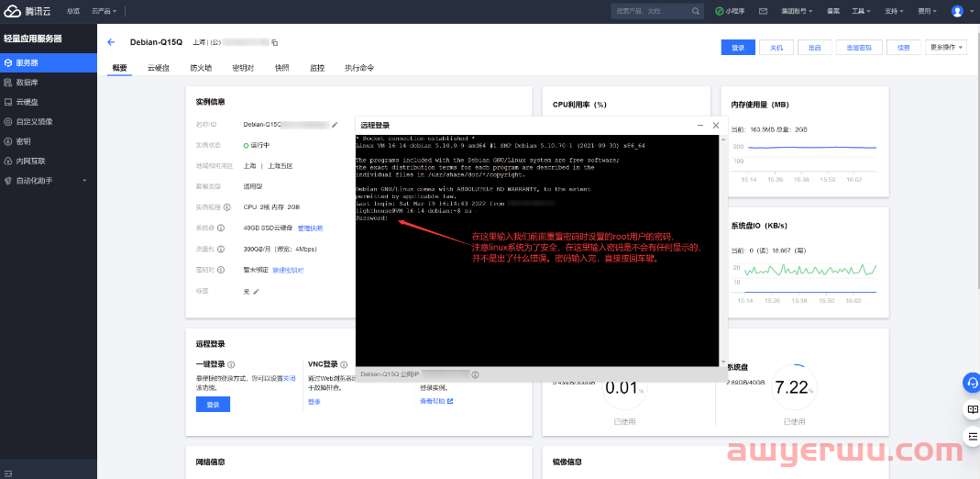
Task: Click the blue 登录 button in the header
Action: [x=738, y=48]
